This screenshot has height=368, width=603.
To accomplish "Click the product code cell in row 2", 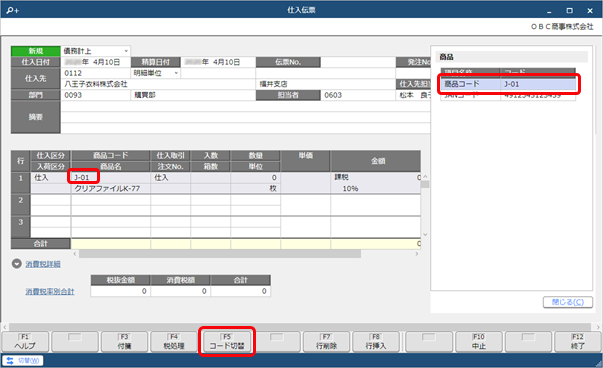I will [111, 200].
